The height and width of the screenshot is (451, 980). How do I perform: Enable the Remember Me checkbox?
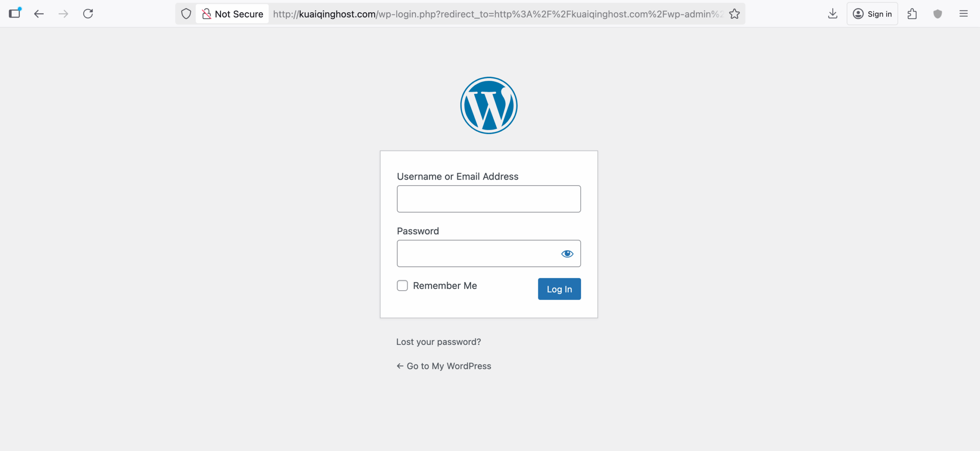(402, 286)
